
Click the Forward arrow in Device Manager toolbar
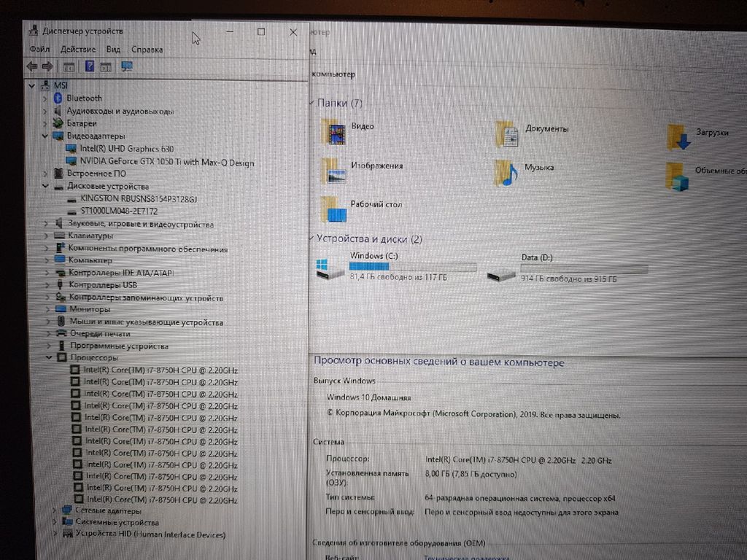click(47, 66)
